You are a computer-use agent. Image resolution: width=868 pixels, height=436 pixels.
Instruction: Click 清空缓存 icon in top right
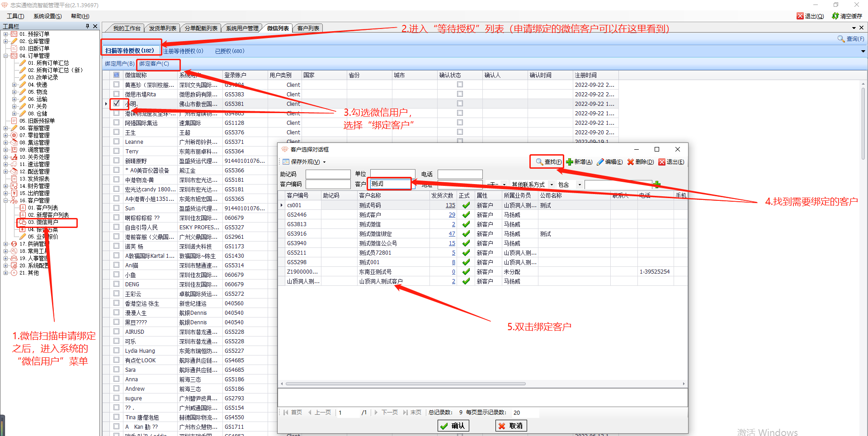pyautogui.click(x=835, y=16)
